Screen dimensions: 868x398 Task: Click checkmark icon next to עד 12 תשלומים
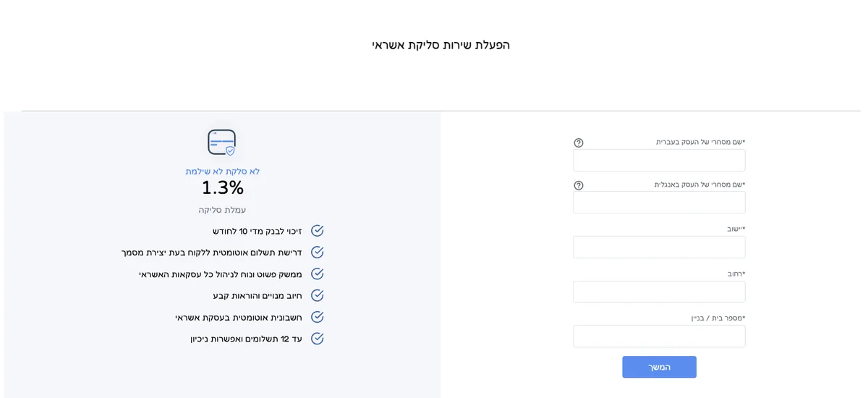coord(317,339)
